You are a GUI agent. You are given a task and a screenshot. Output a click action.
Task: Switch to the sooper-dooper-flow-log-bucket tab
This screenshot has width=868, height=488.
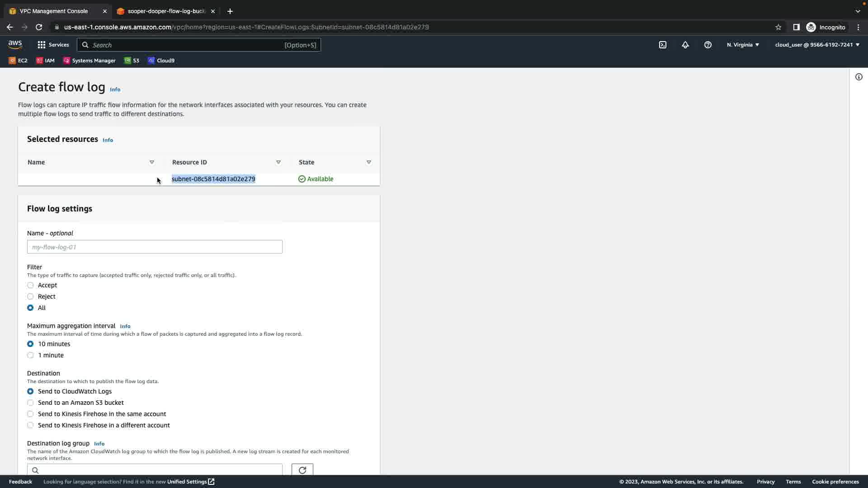pyautogui.click(x=165, y=11)
